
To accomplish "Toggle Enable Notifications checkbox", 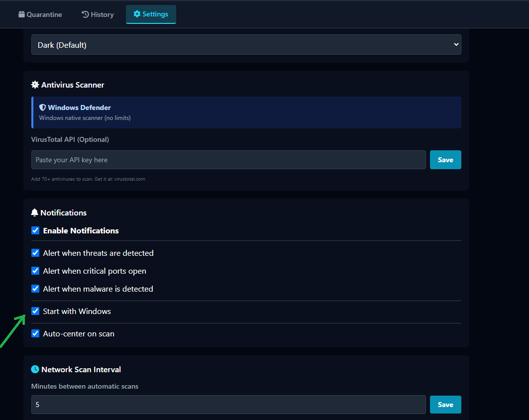I will pyautogui.click(x=35, y=230).
